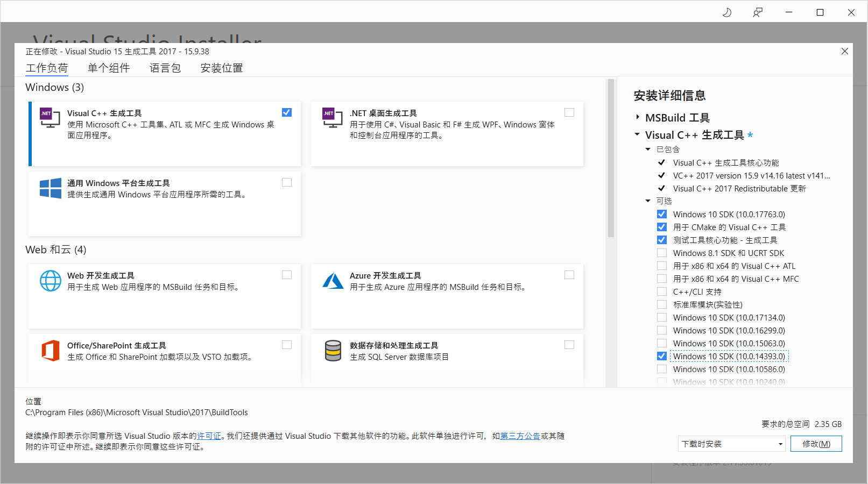Check Windows 10 SDK (10.0.16299.0)
Screen dimensions: 868x484
pos(662,330)
